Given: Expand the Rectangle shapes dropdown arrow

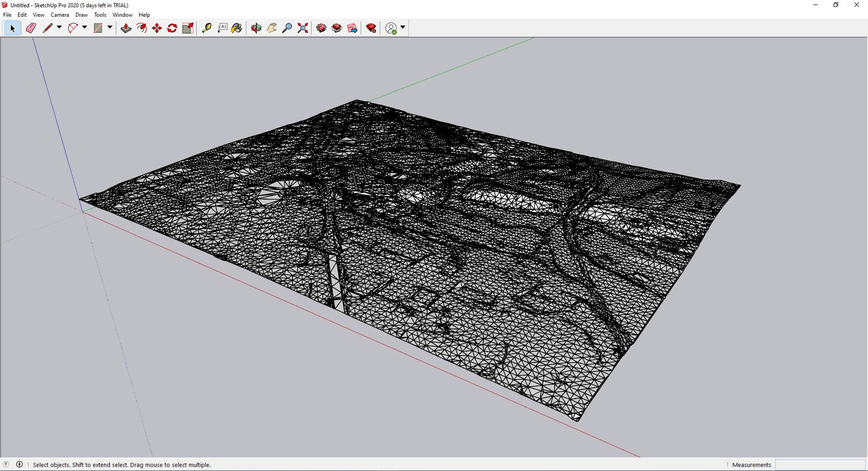Looking at the screenshot, I should point(110,28).
